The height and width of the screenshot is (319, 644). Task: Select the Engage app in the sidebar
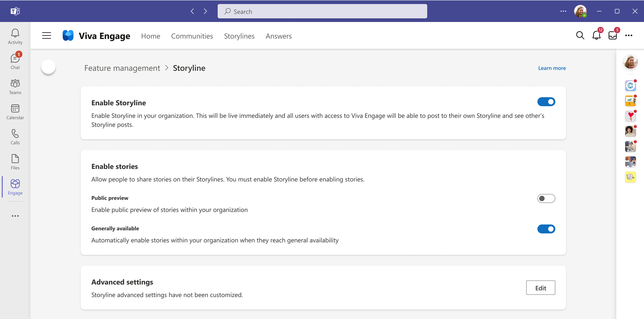(x=15, y=187)
